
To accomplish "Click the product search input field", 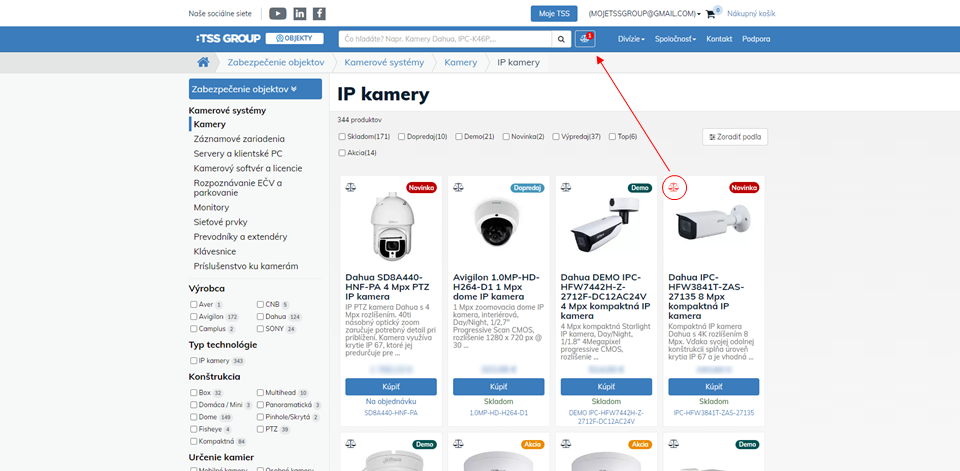I will point(446,38).
